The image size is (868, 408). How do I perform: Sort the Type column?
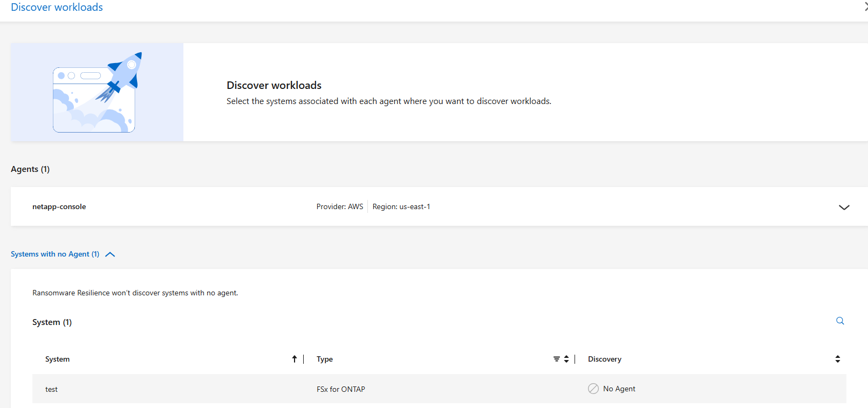click(x=566, y=359)
